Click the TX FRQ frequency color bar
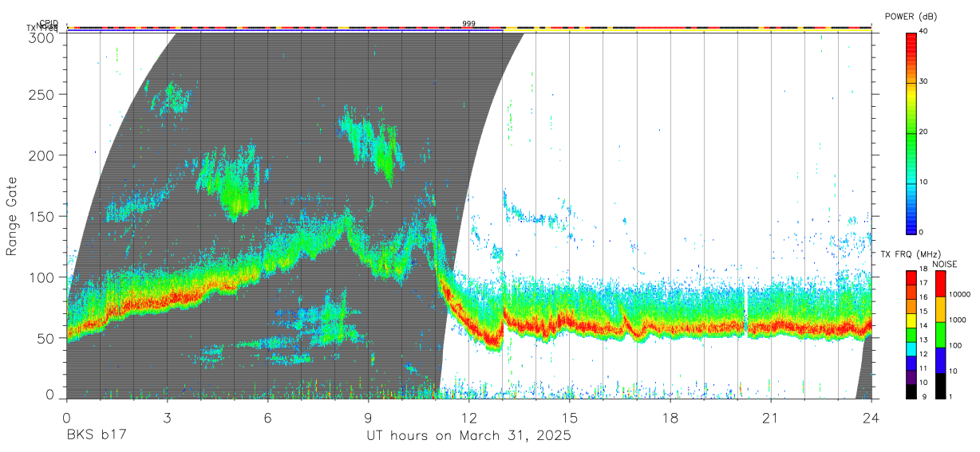980x452 pixels. 911,335
